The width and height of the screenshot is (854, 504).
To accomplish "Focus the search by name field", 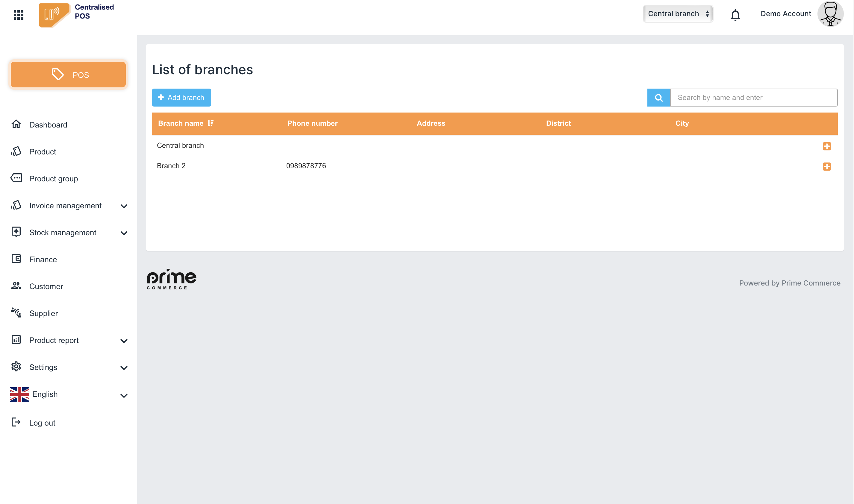I will point(753,98).
